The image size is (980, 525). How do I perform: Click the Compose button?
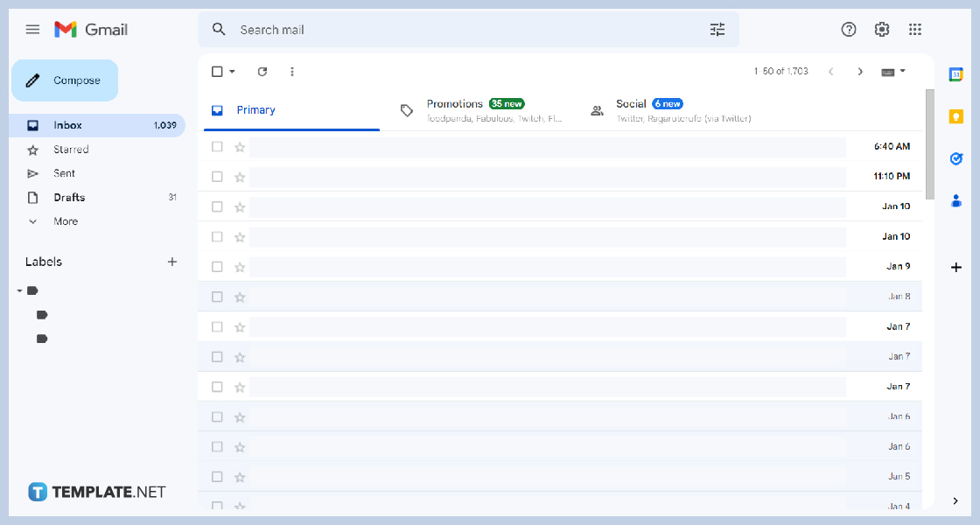tap(64, 80)
